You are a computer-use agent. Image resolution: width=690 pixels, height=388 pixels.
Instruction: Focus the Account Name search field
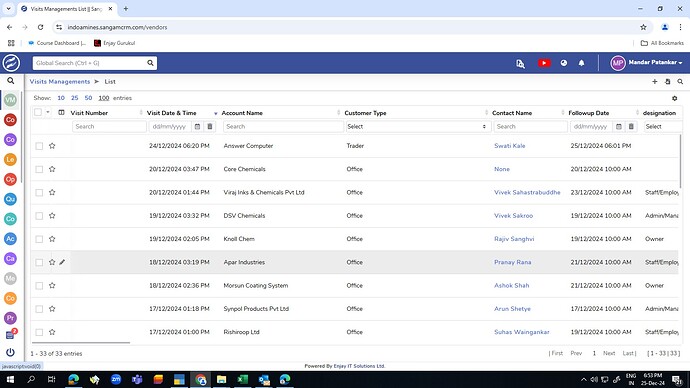(x=283, y=127)
